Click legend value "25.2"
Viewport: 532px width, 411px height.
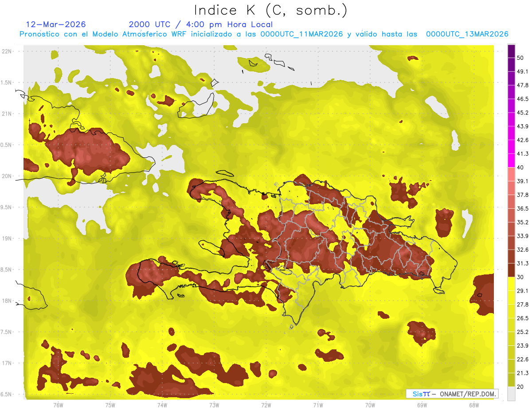coord(522,332)
